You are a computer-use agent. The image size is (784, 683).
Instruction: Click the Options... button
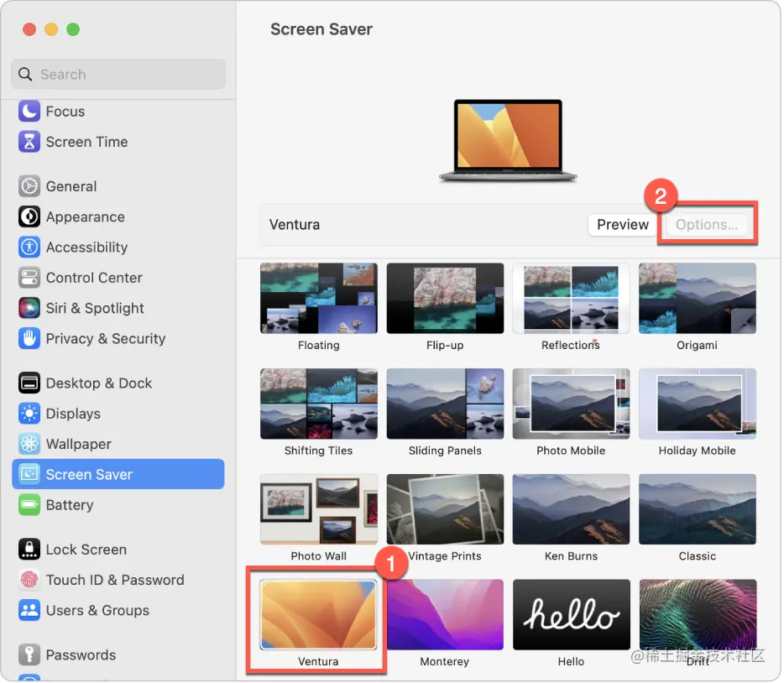pyautogui.click(x=707, y=224)
